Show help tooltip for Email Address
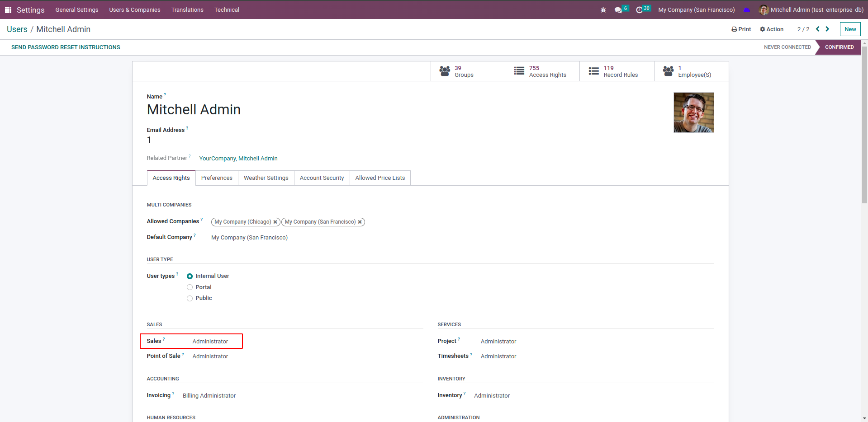Screen dimensions: 868x422 (x=187, y=128)
